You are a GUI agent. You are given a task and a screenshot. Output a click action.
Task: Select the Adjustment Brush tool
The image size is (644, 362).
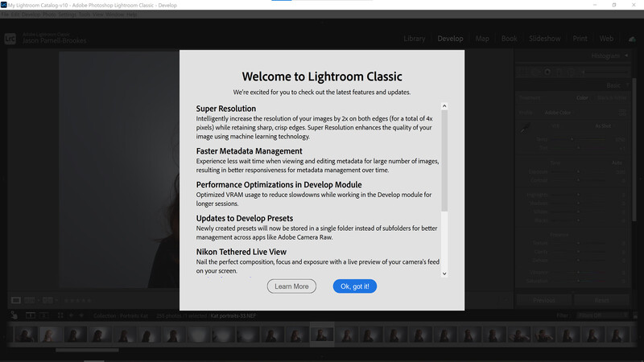[x=604, y=72]
